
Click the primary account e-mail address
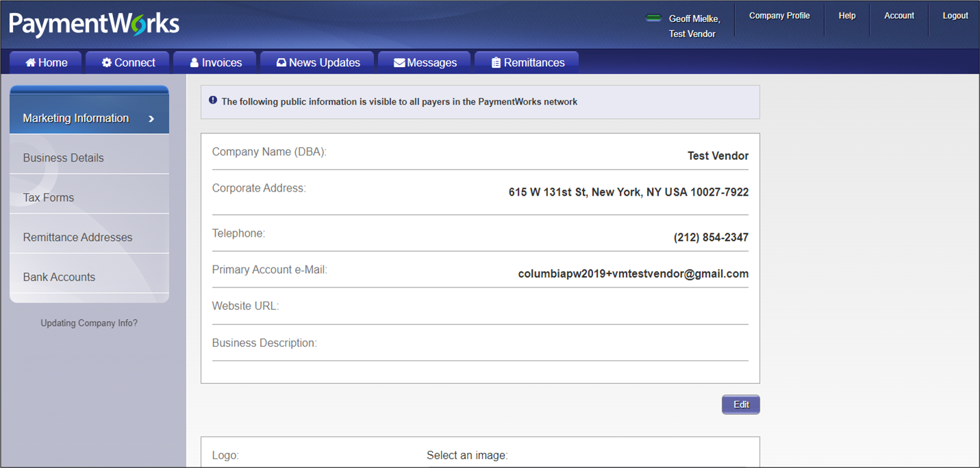[x=633, y=274]
